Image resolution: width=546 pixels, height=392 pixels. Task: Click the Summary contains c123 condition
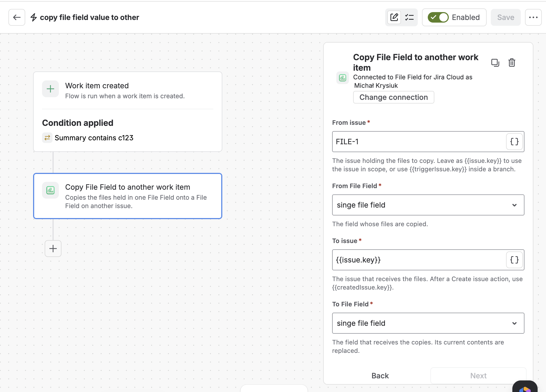coord(94,138)
